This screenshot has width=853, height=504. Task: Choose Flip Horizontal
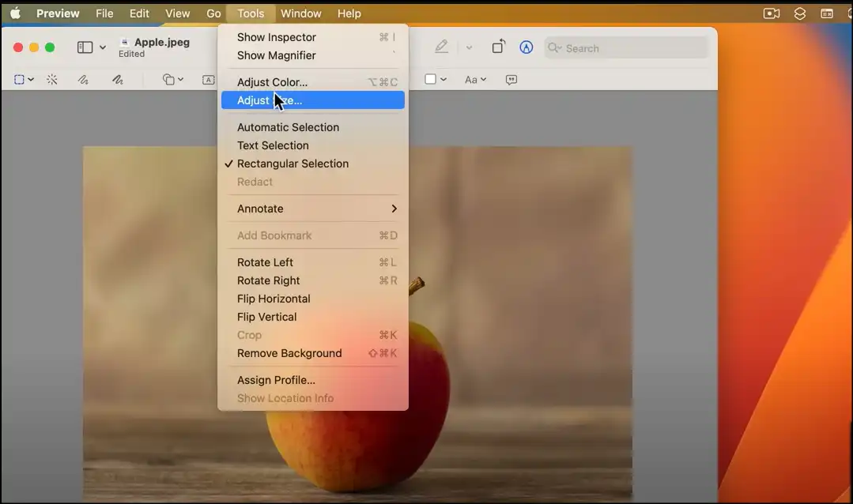pyautogui.click(x=313, y=299)
